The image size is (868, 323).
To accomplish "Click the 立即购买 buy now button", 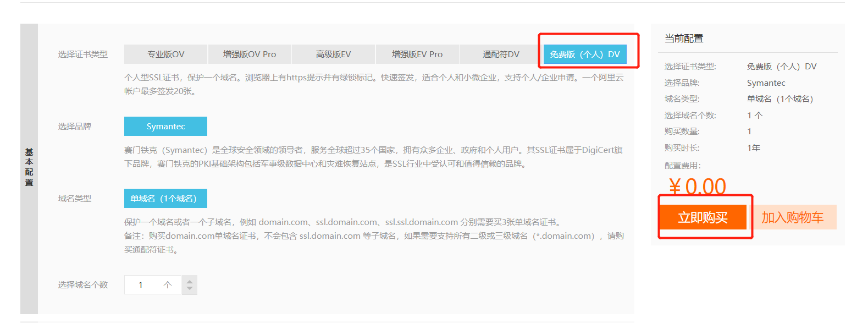I will [703, 217].
